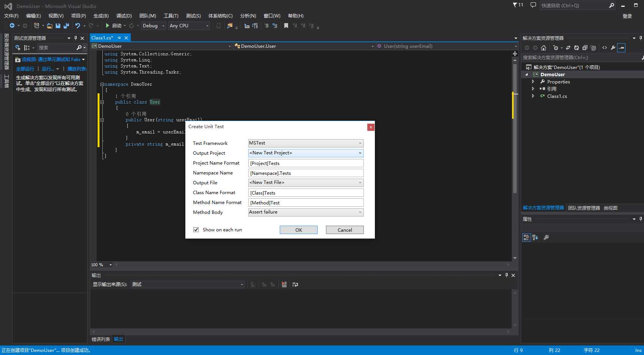Image resolution: width=644 pixels, height=355 pixels.
Task: Click the 播放列表 link in Test Explorer
Action: [x=77, y=69]
